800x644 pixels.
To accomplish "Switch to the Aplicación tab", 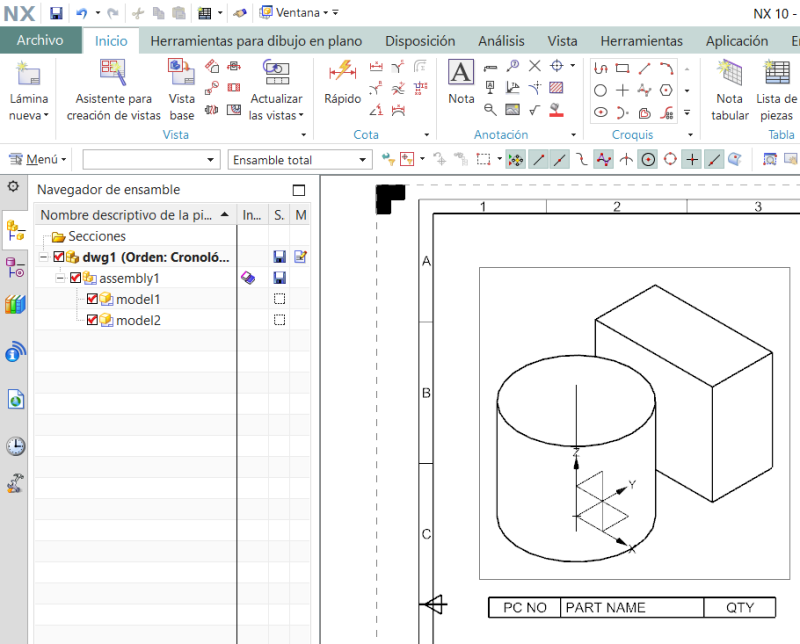I will pyautogui.click(x=737, y=41).
